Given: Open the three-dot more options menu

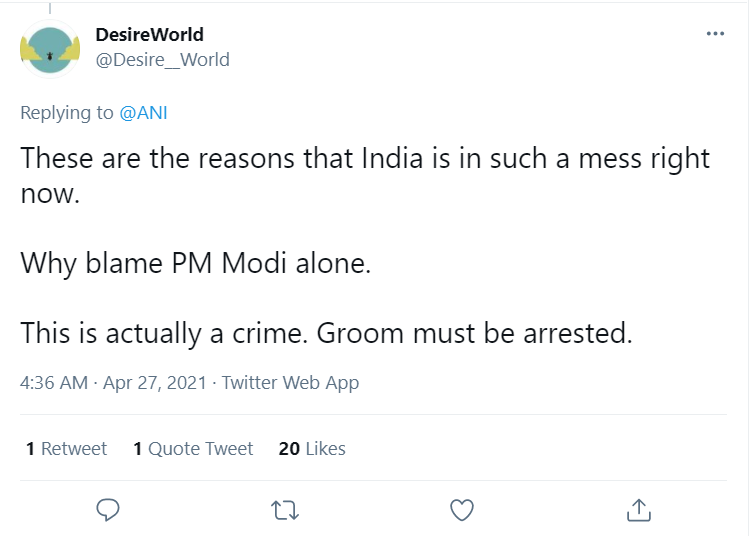Looking at the screenshot, I should pos(715,34).
